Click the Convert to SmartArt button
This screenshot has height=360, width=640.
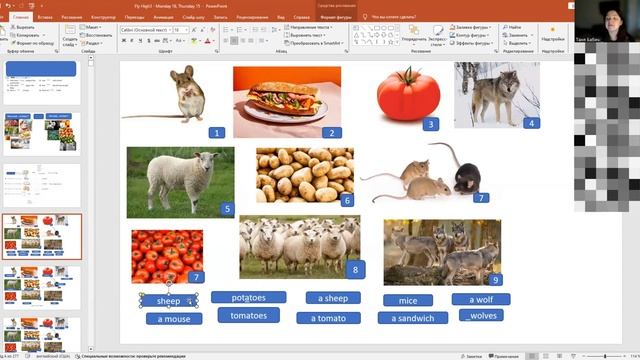(313, 43)
